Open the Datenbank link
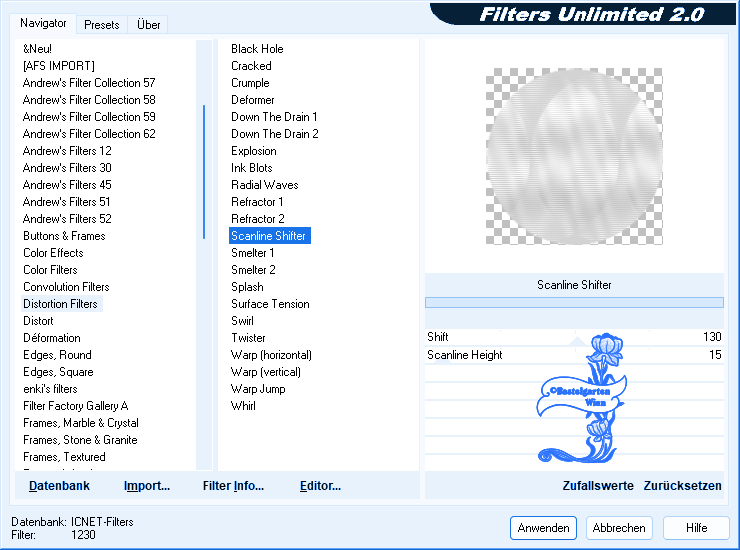 tap(59, 486)
